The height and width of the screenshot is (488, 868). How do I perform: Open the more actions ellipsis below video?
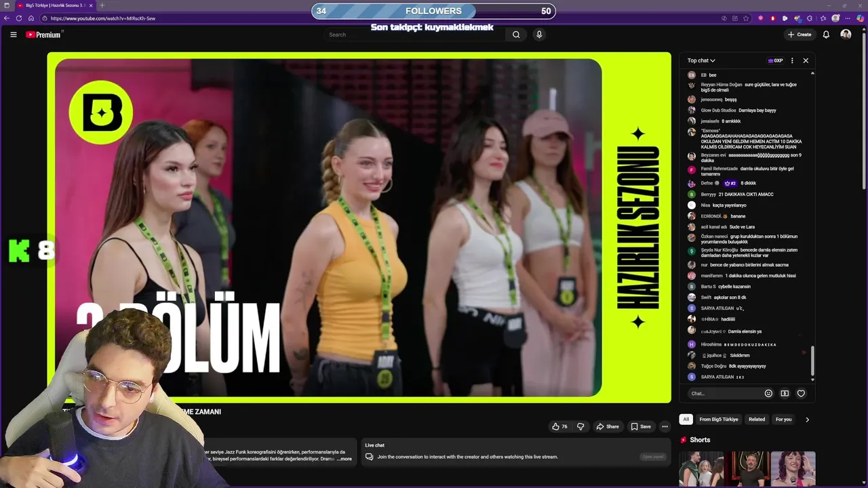click(665, 426)
